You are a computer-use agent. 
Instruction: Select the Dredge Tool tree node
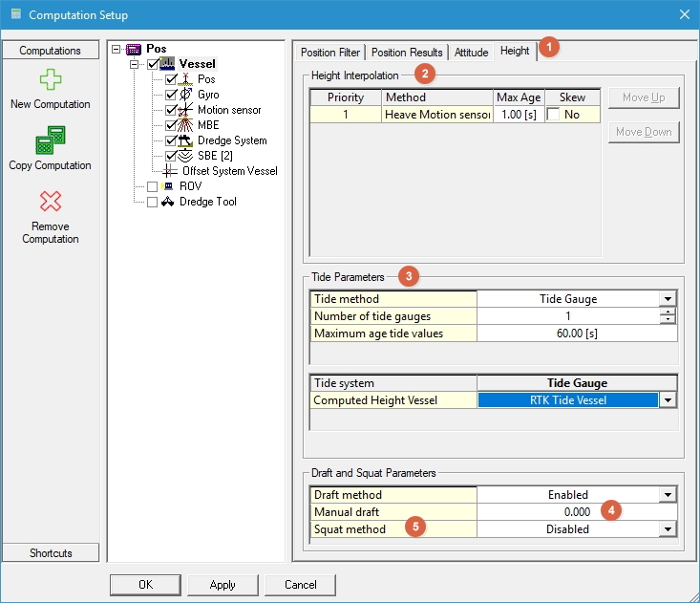pyautogui.click(x=207, y=202)
